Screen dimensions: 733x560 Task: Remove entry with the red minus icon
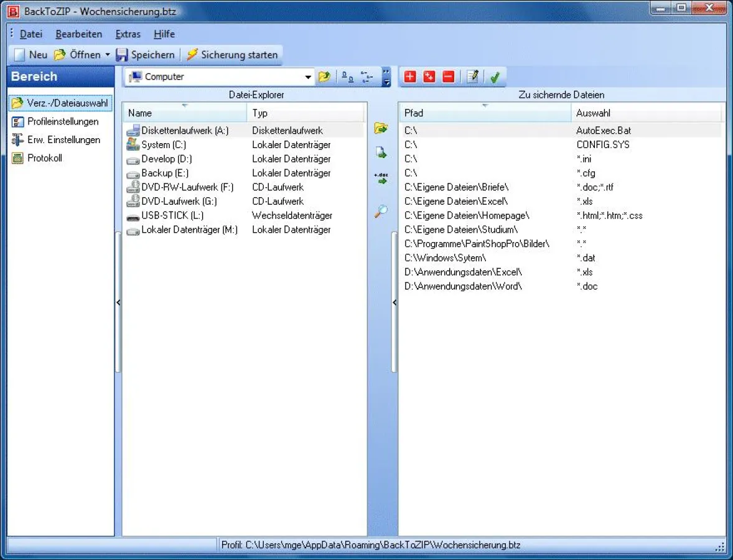[447, 76]
